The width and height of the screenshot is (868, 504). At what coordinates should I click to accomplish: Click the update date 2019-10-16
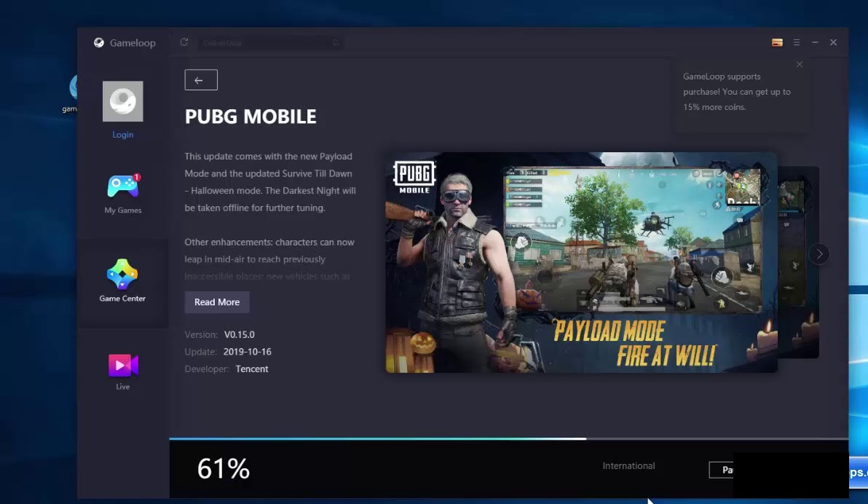[x=248, y=352]
